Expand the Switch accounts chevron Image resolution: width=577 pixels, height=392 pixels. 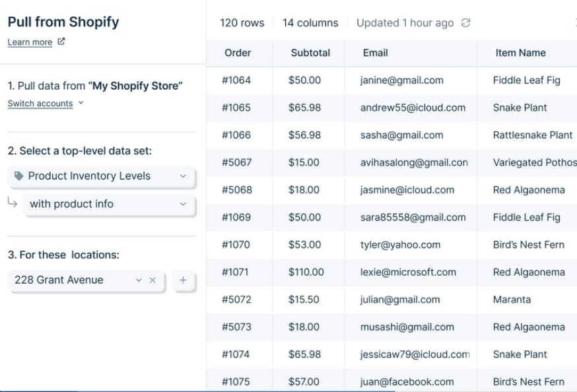pos(81,103)
